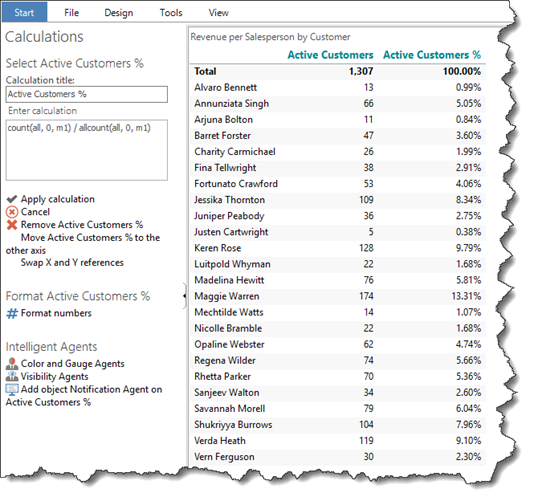Click the Remove Active Customers % cross icon
This screenshot has height=501, width=534.
click(x=12, y=225)
